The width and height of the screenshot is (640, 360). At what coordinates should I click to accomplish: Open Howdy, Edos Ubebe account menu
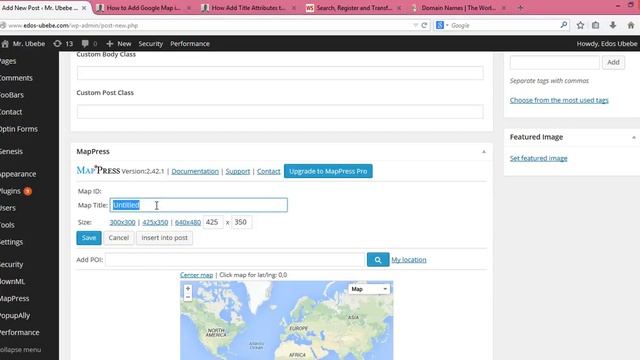(607, 44)
